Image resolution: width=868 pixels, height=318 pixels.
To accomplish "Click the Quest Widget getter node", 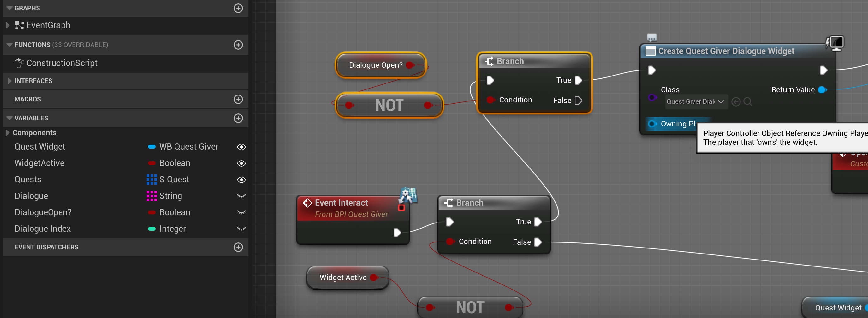I will (835, 308).
